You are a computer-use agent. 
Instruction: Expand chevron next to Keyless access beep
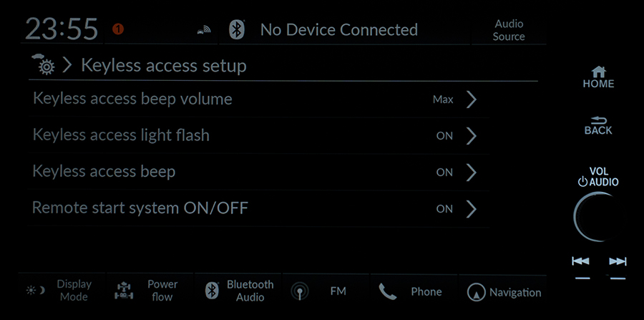coord(472,172)
